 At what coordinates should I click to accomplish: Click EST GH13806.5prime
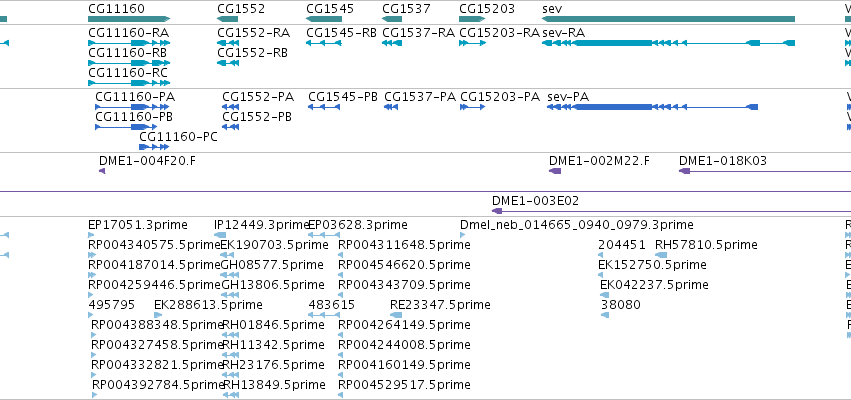pos(230,295)
